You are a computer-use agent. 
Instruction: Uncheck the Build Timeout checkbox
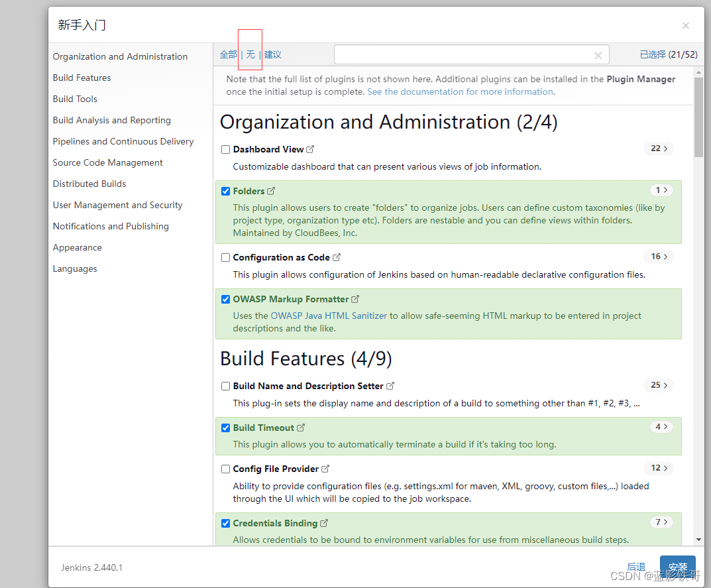tap(225, 428)
